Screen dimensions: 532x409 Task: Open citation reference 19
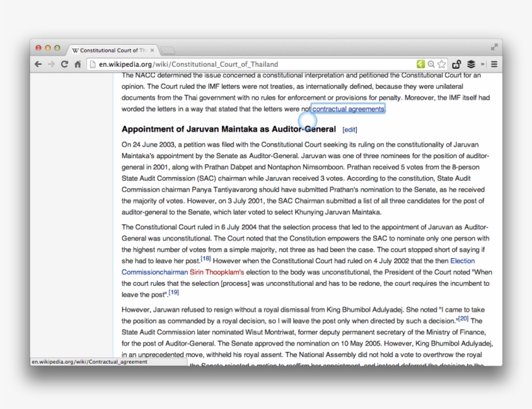pyautogui.click(x=174, y=292)
